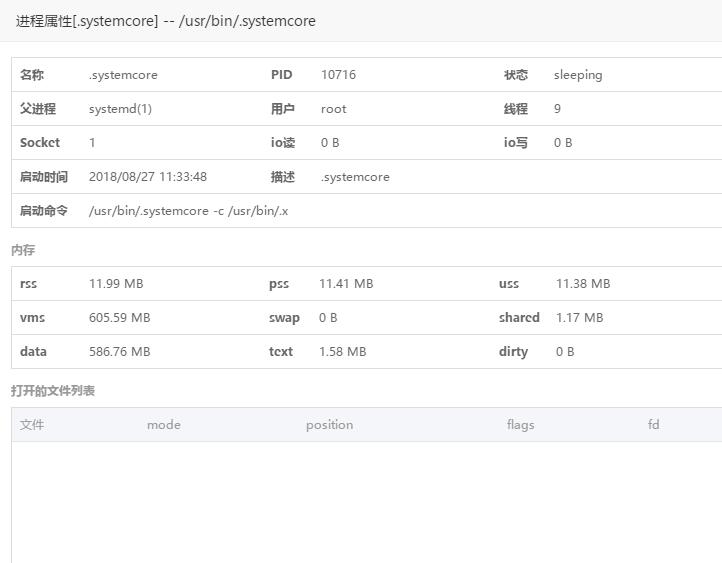Click the mode column header
Screen dimensions: 722x563
[x=164, y=425]
